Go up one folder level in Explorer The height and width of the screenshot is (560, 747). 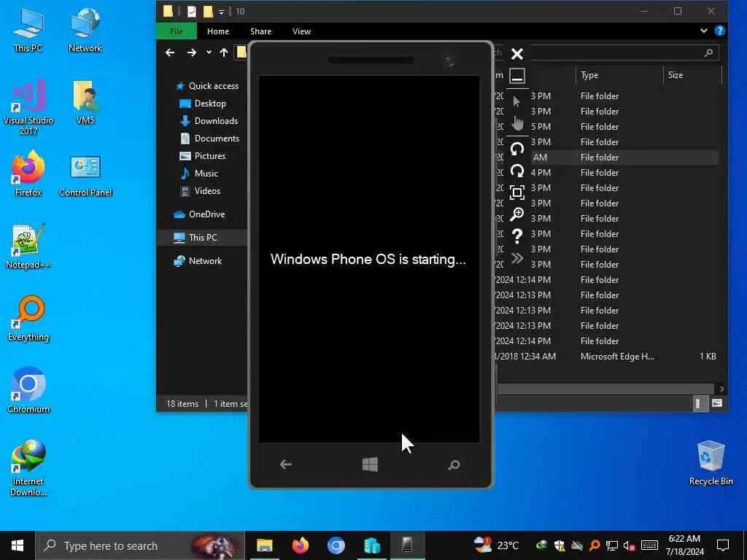coord(224,52)
